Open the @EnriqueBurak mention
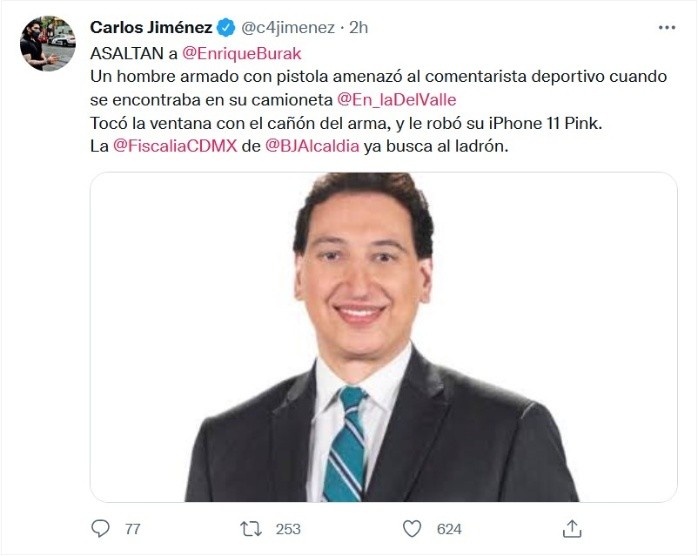The height and width of the screenshot is (556, 698). (x=242, y=53)
